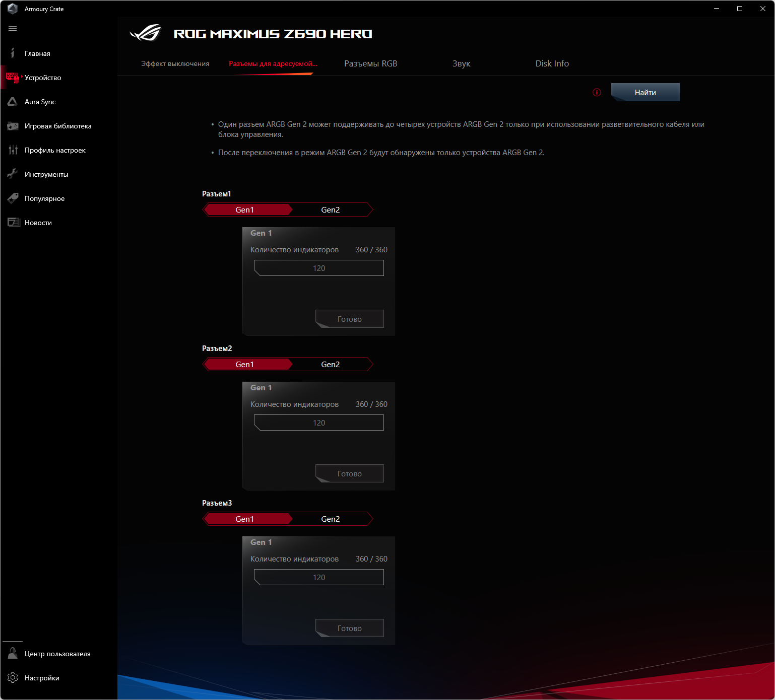Viewport: 775px width, 700px height.
Task: Click the Инструменты wrench icon
Action: pos(13,174)
